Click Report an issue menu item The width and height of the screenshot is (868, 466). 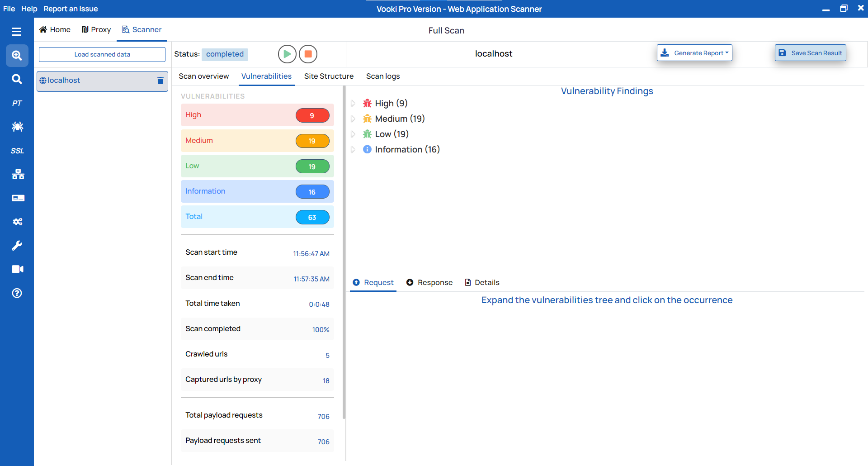(x=71, y=9)
